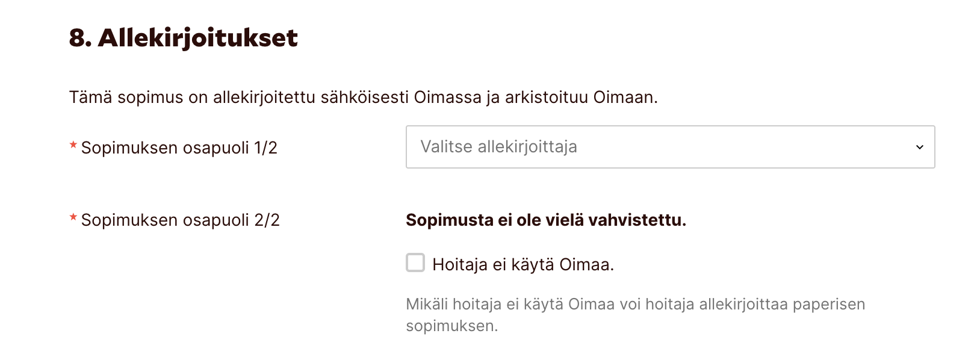Click red asterisk beside "Sopimuksen osapuoli 1/2"

[x=73, y=145]
